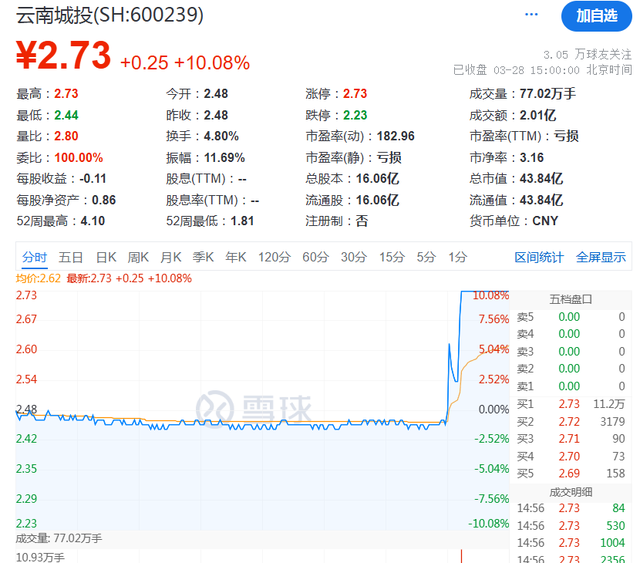This screenshot has height=563, width=640.
Task: Click the 跌停 value 2.23
Action: pos(355,115)
